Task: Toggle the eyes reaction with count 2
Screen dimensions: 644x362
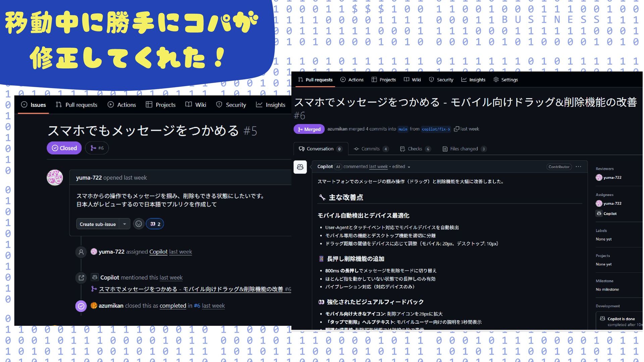Action: 155,224
